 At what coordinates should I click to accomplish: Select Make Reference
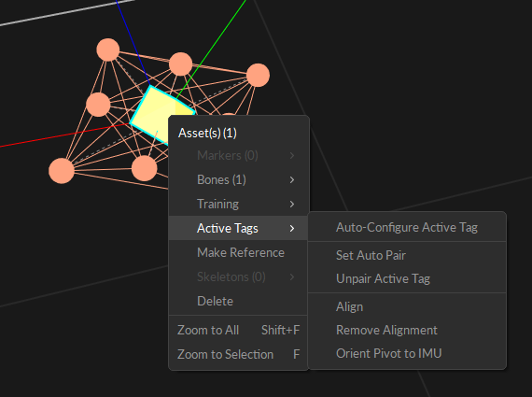point(238,252)
